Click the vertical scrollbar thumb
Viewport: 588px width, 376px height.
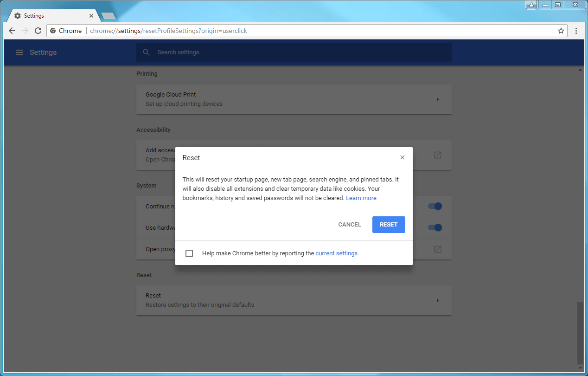pyautogui.click(x=580, y=333)
